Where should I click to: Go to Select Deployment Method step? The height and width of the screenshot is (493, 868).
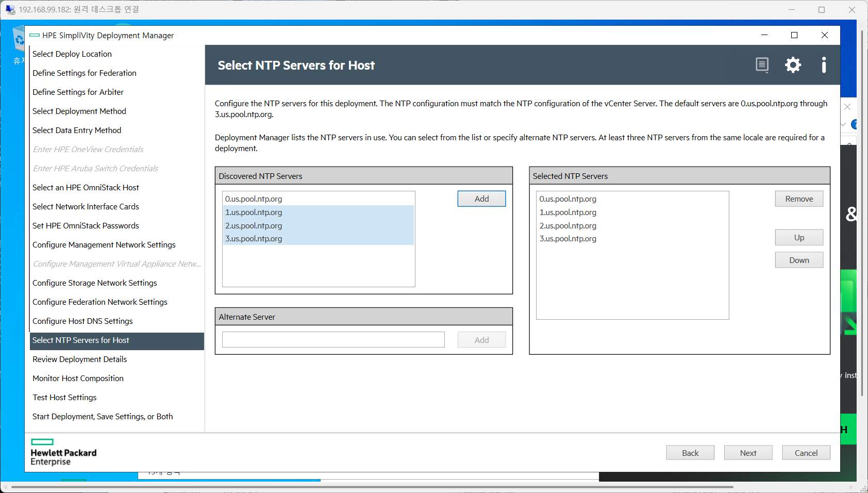(117, 111)
